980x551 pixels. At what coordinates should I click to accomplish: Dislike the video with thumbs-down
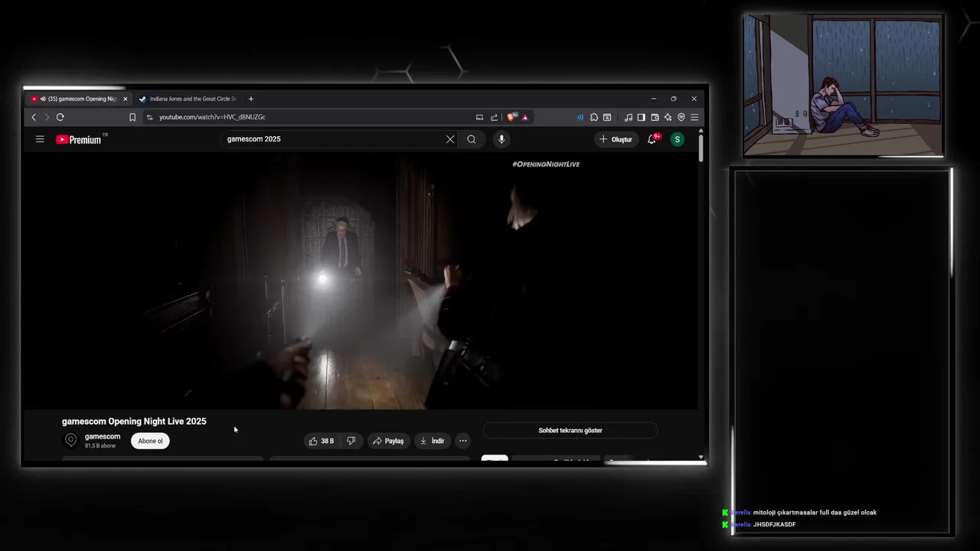point(351,441)
